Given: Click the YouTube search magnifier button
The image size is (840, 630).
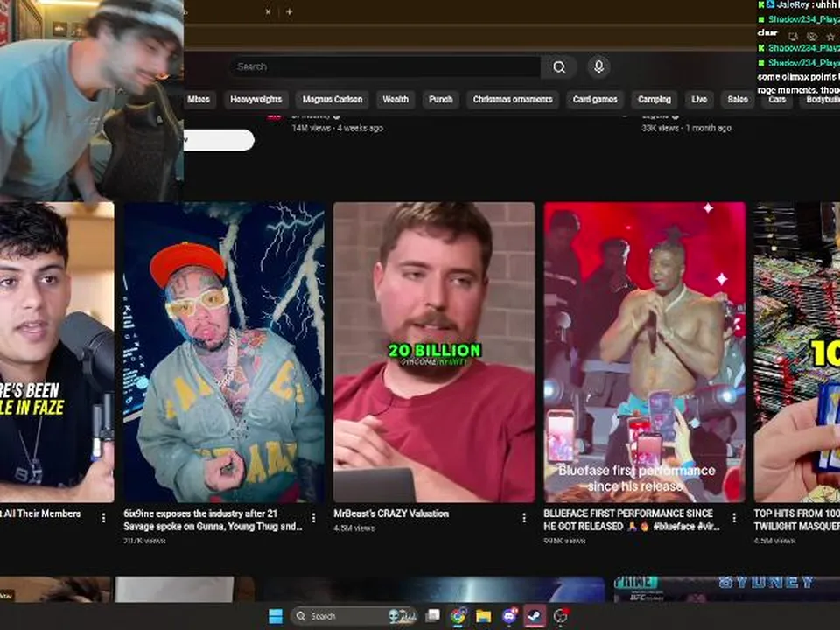Looking at the screenshot, I should click(559, 67).
